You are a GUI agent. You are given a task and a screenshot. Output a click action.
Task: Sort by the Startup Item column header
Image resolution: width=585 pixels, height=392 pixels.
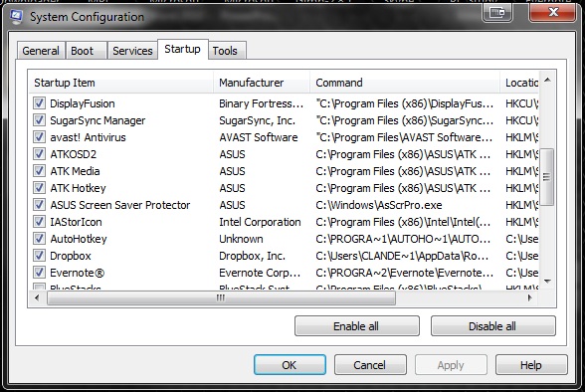point(121,83)
